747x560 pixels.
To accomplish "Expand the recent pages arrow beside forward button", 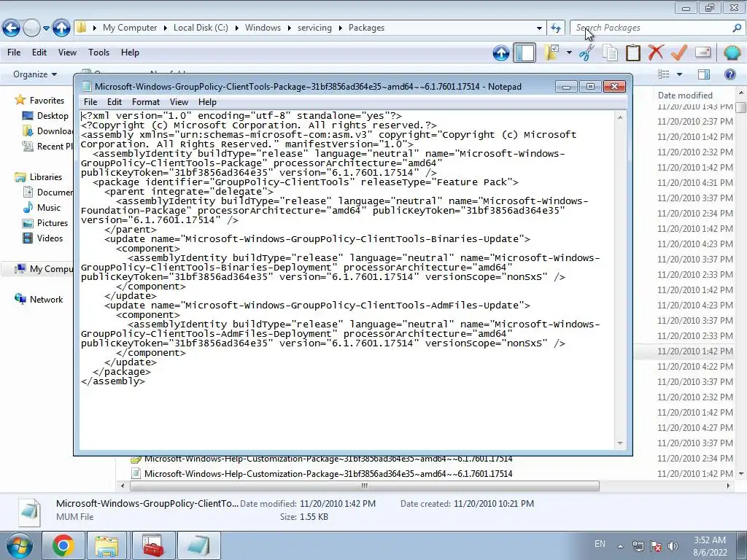I will pyautogui.click(x=46, y=28).
